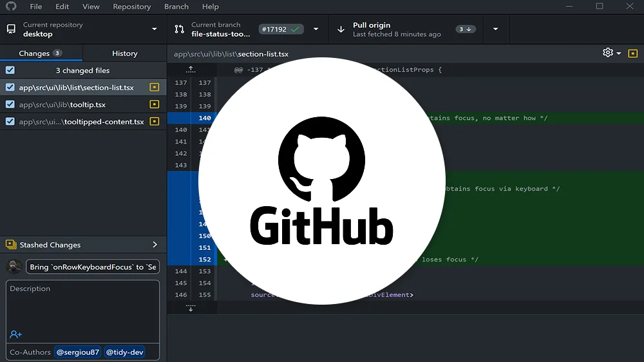
Task: Focus the commit summary input field
Action: (x=93, y=267)
